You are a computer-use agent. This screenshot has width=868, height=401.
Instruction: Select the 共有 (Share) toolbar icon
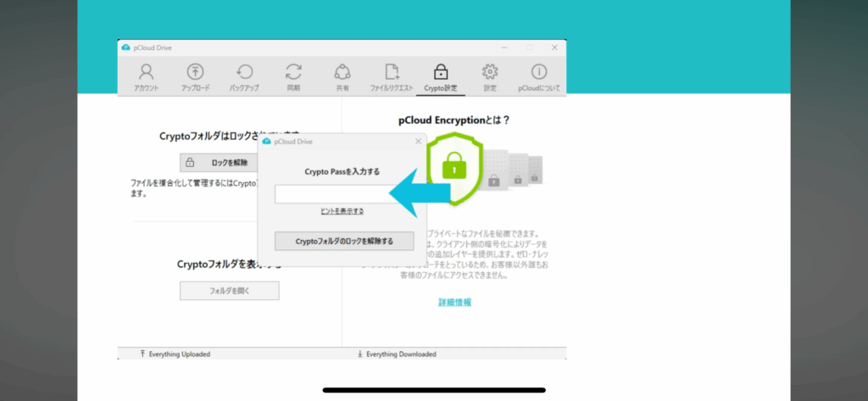pyautogui.click(x=342, y=77)
